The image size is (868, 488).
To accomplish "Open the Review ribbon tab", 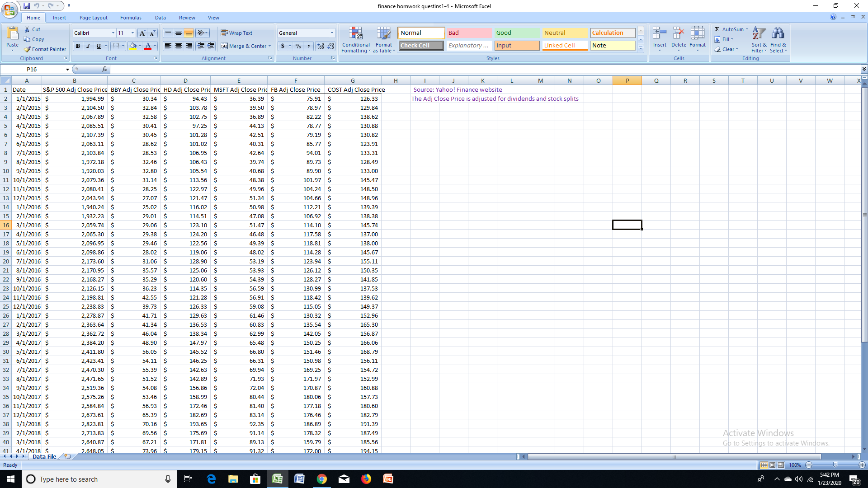I will 187,17.
